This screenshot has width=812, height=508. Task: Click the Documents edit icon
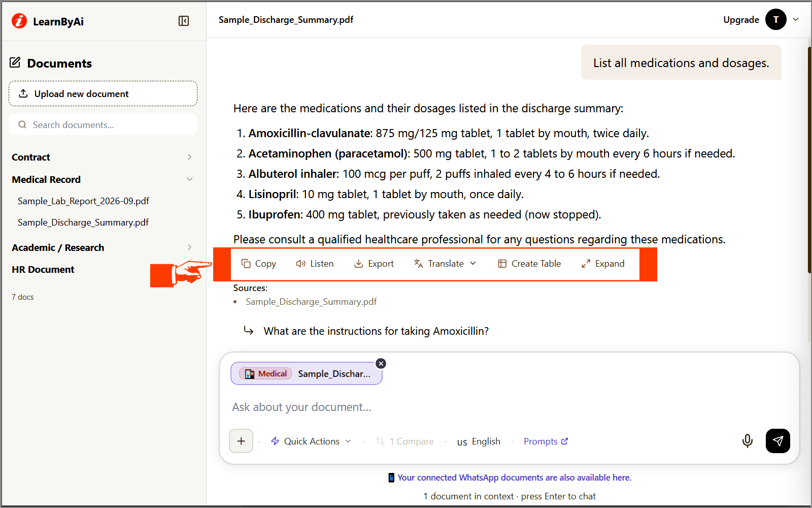[15, 62]
